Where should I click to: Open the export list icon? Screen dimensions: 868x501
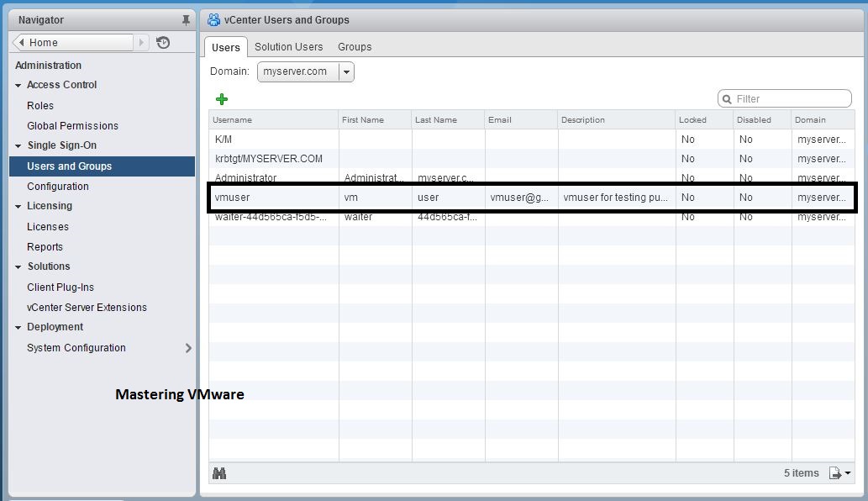[x=834, y=472]
